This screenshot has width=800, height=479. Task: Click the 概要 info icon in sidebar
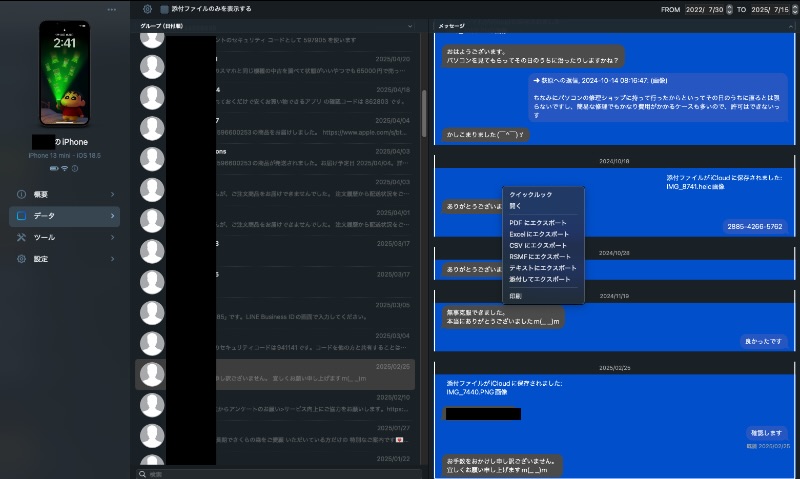[21, 194]
